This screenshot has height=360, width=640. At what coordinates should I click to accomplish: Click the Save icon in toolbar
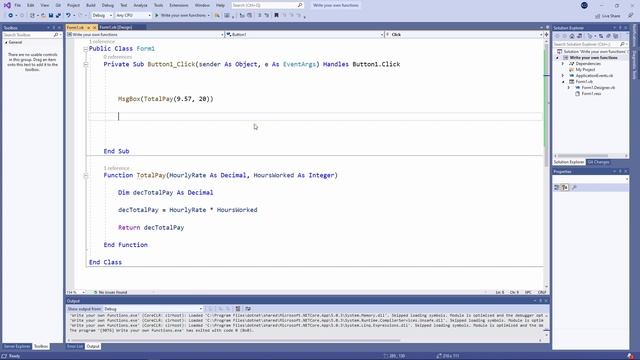pyautogui.click(x=51, y=16)
